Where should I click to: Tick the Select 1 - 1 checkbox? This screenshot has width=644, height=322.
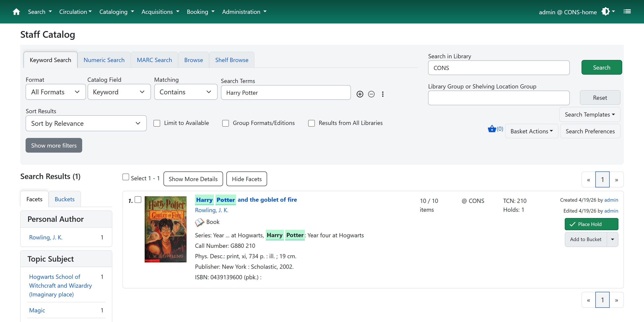pyautogui.click(x=126, y=177)
